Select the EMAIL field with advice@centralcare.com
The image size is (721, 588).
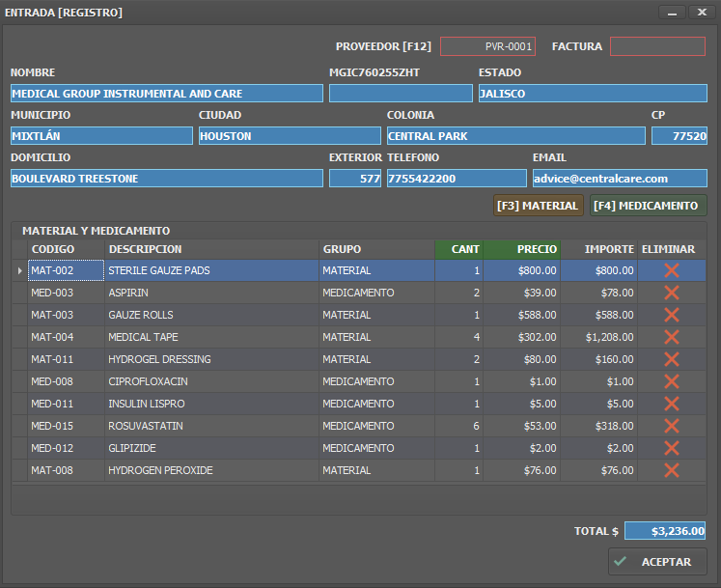(620, 179)
